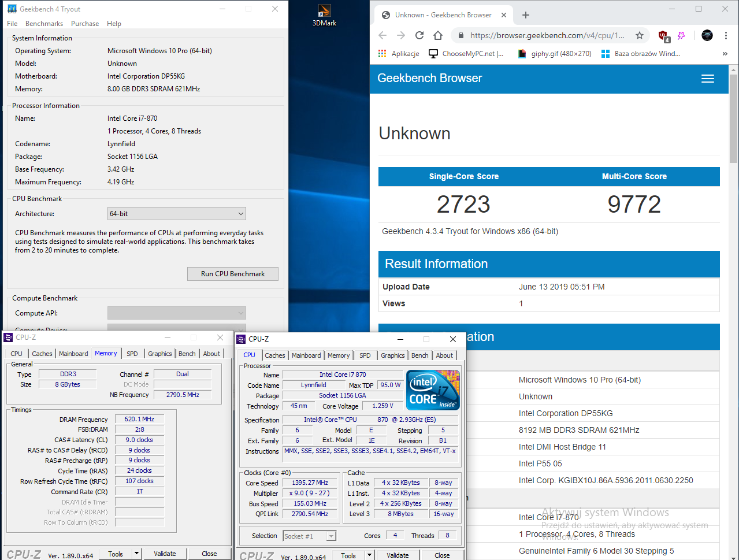Click Close button in memory CPU-Z window

tap(209, 554)
